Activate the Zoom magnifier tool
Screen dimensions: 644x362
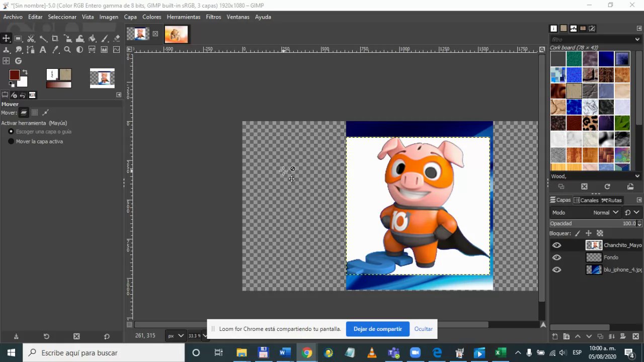67,49
